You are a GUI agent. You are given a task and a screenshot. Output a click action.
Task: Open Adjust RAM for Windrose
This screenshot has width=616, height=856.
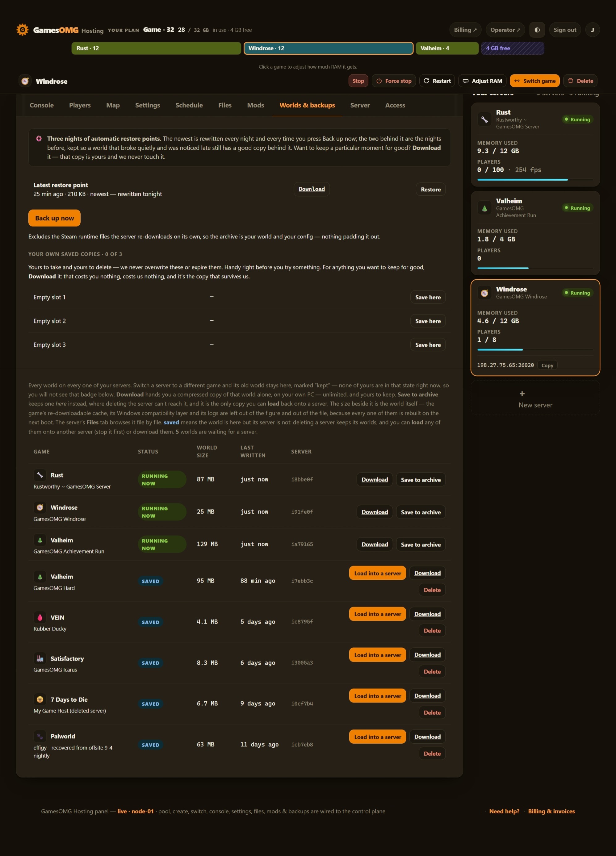pos(483,81)
